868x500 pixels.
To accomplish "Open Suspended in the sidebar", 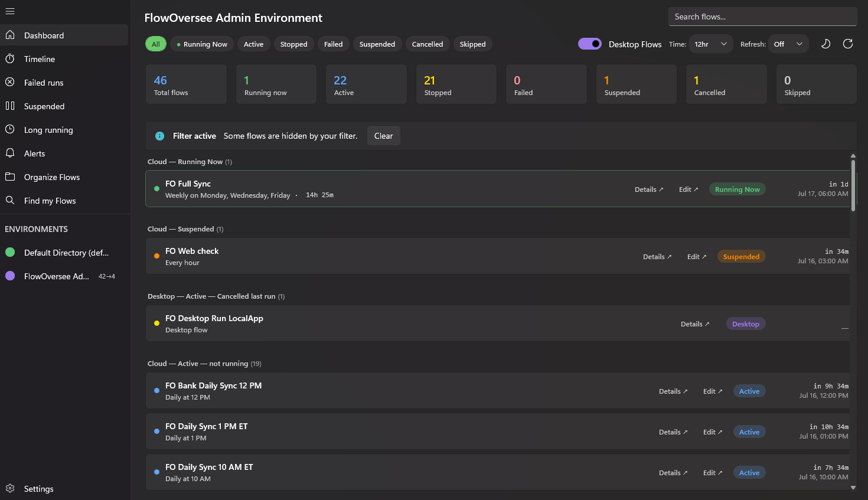I will (x=64, y=106).
